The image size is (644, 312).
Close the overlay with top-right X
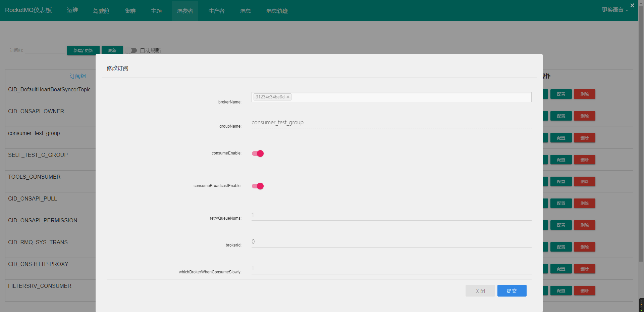[632, 5]
